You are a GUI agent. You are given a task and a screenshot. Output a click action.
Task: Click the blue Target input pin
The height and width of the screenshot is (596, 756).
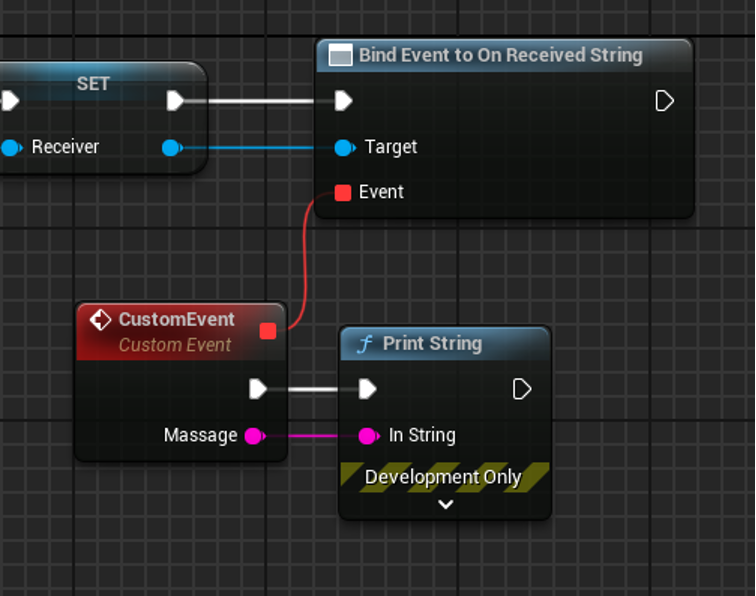(344, 148)
